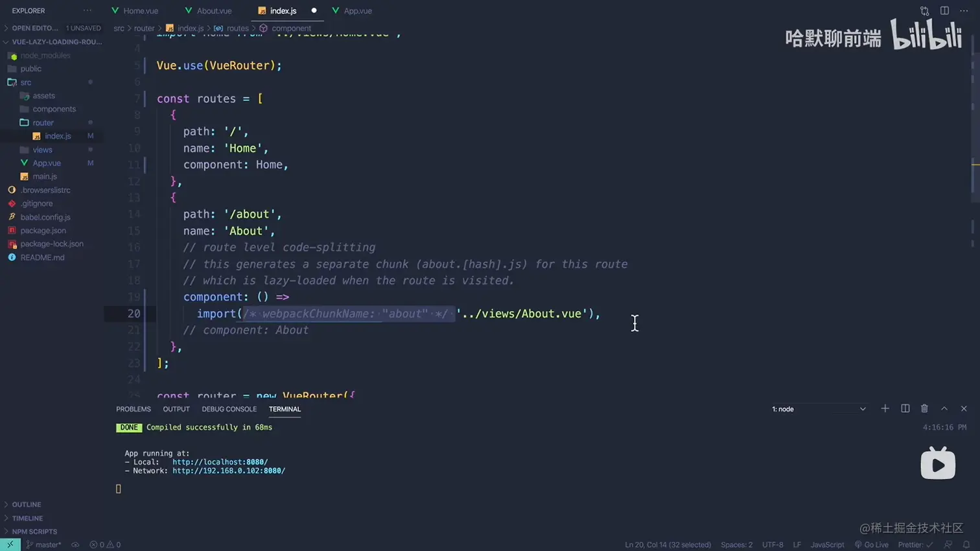
Task: Open editor more actions menu
Action: coord(964,11)
